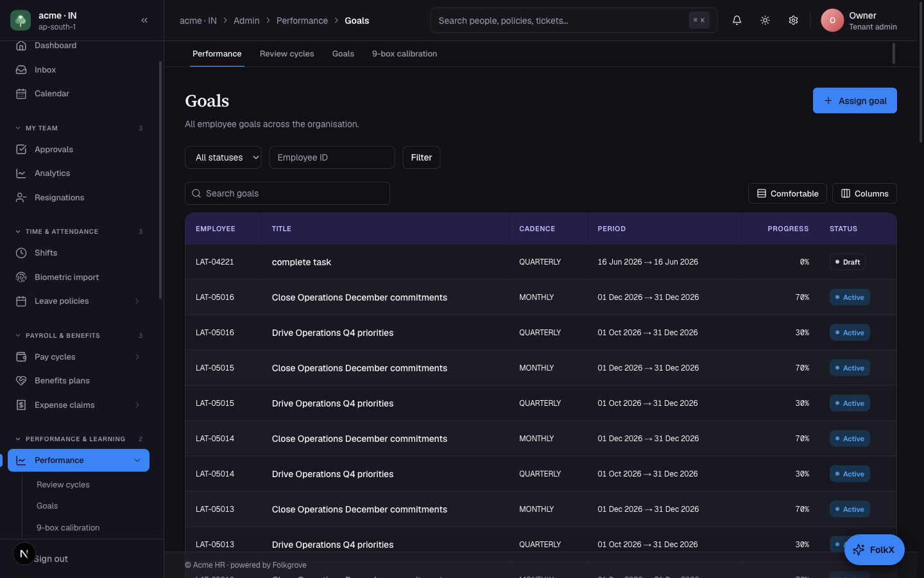Open the Columns chooser
This screenshot has width=924, height=578.
[x=864, y=193]
